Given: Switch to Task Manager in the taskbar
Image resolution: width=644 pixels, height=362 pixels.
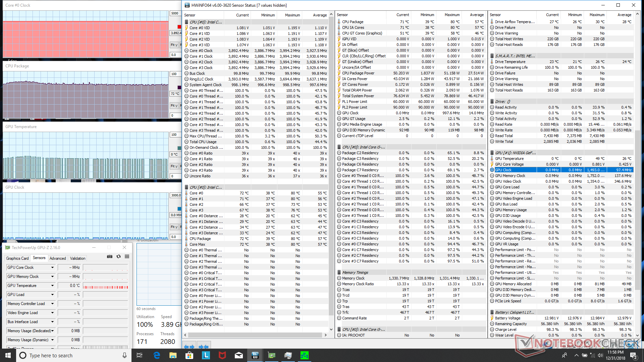Looking at the screenshot, I should click(288, 355).
